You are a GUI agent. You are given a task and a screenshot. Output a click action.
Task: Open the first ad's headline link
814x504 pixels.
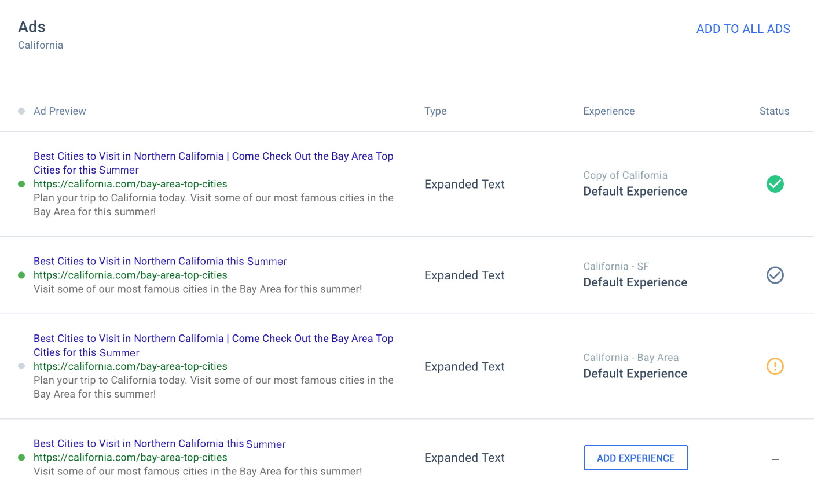[x=213, y=157]
